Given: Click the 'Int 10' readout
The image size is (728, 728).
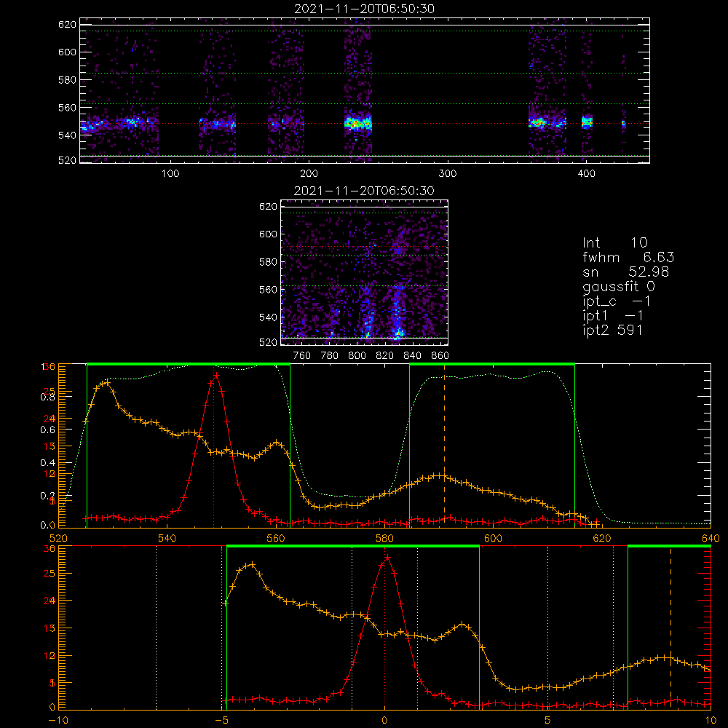Looking at the screenshot, I should tap(615, 243).
